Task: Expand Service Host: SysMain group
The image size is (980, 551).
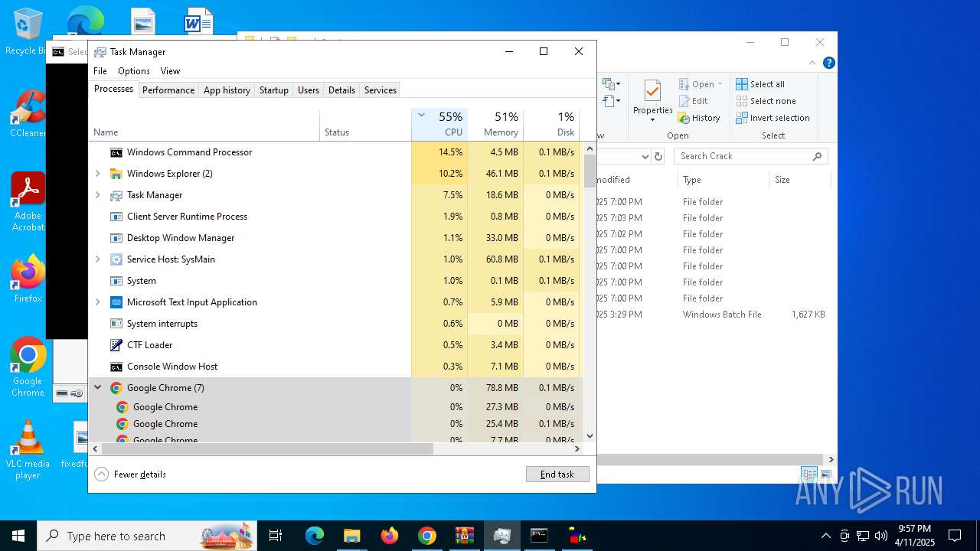Action: click(98, 259)
